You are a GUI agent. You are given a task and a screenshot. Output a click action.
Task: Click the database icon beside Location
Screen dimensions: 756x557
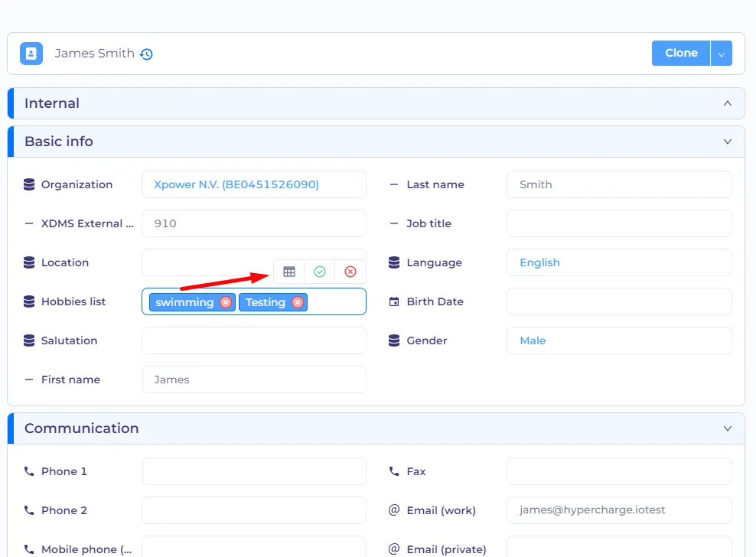tap(29, 263)
